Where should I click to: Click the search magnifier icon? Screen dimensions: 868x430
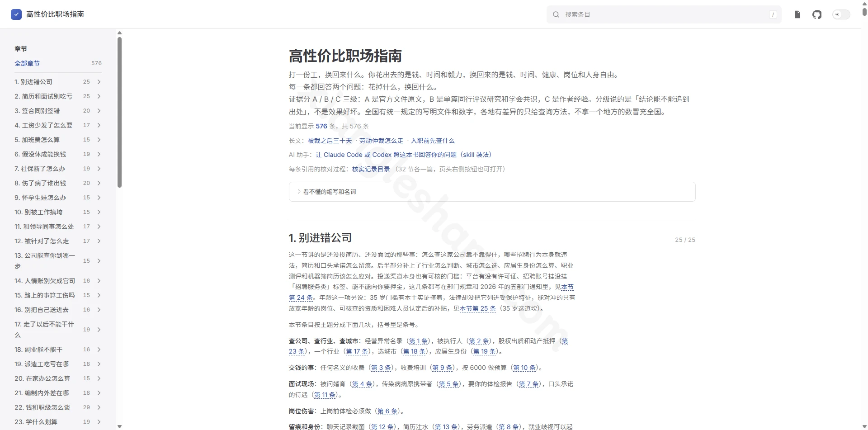(556, 14)
